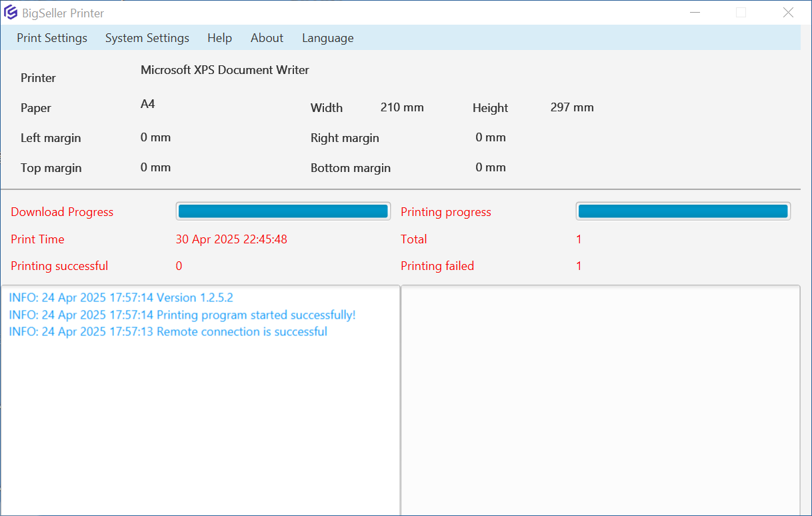
Task: Click the 'Printer' label
Action: click(x=38, y=78)
